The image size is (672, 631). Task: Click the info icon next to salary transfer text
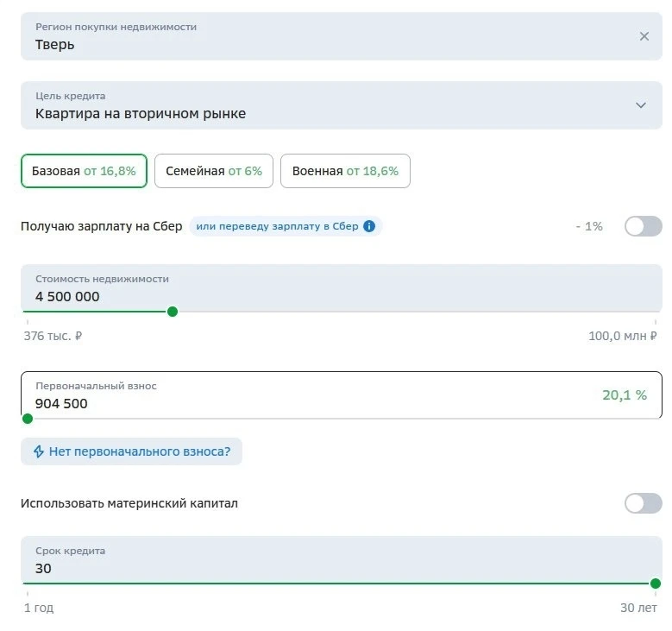pos(369,226)
